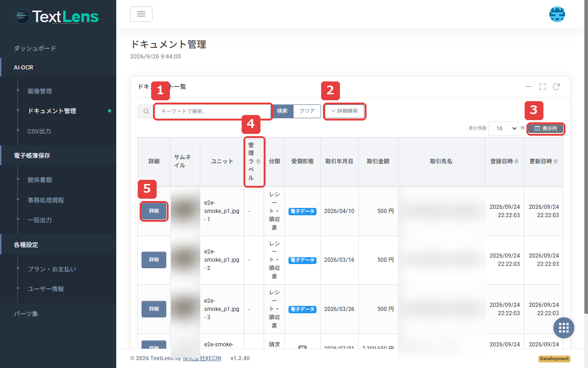Open 詳細 for e2e-smoke_p1.jpg - 2
This screenshot has height=368, width=588.
(154, 260)
